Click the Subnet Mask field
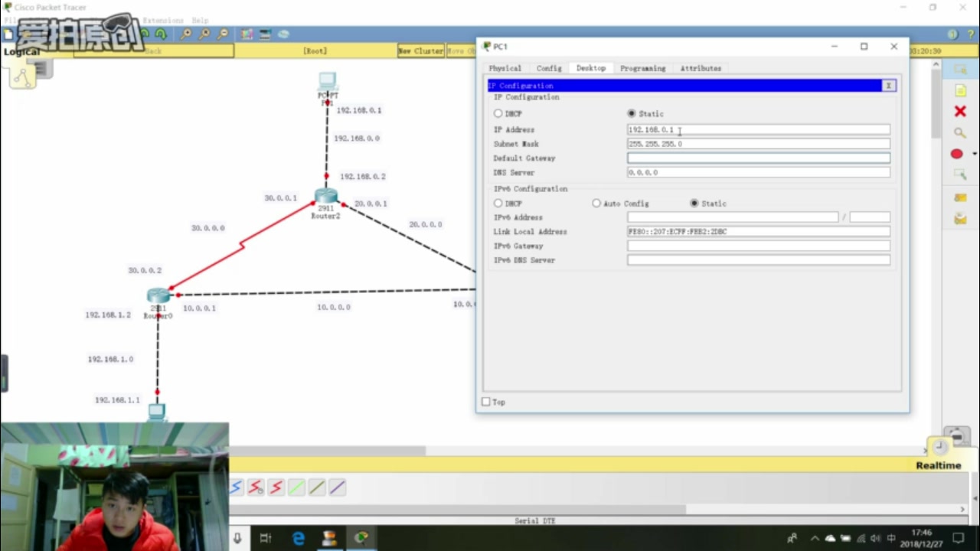 pyautogui.click(x=759, y=144)
